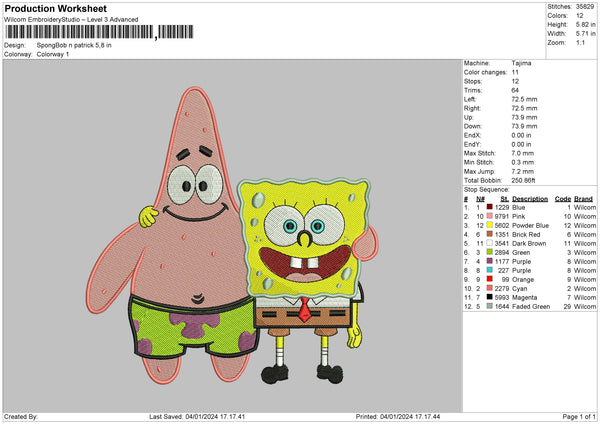Pick the Green swatch in stop 6
The image size is (600, 424).
click(489, 252)
